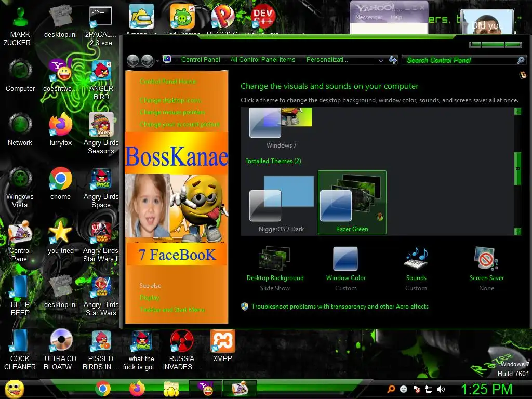This screenshot has height=399, width=532.
Task: Open Chrome from the taskbar
Action: (x=102, y=389)
